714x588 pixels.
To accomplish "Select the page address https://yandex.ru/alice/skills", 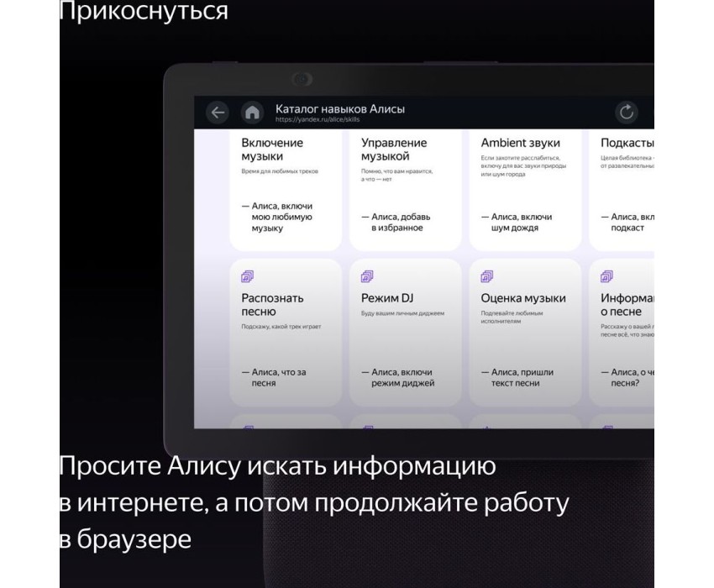I will pos(318,120).
